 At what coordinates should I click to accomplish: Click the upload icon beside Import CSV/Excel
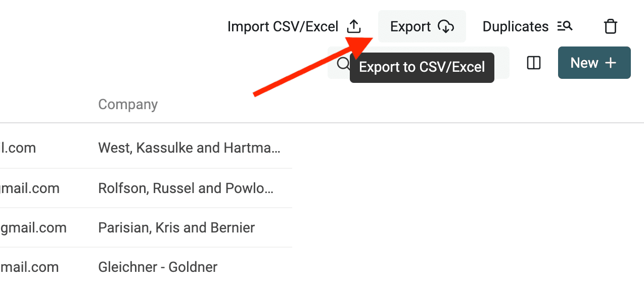[354, 26]
